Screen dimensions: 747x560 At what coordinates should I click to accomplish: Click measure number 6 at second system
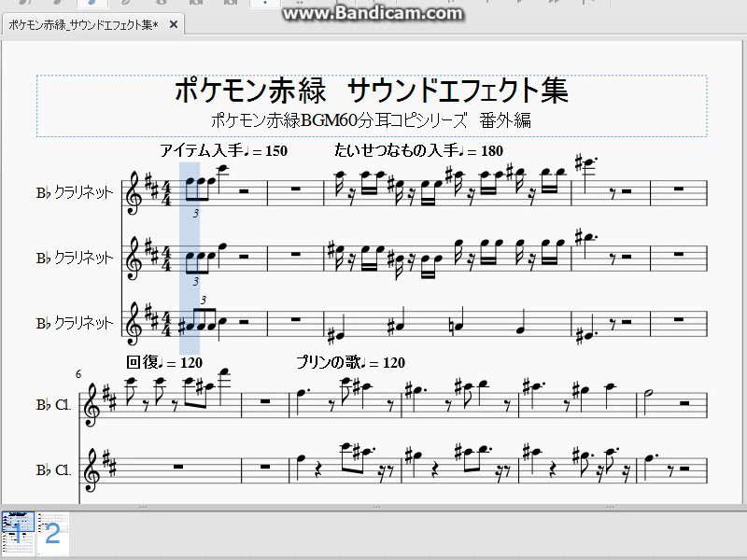78,374
